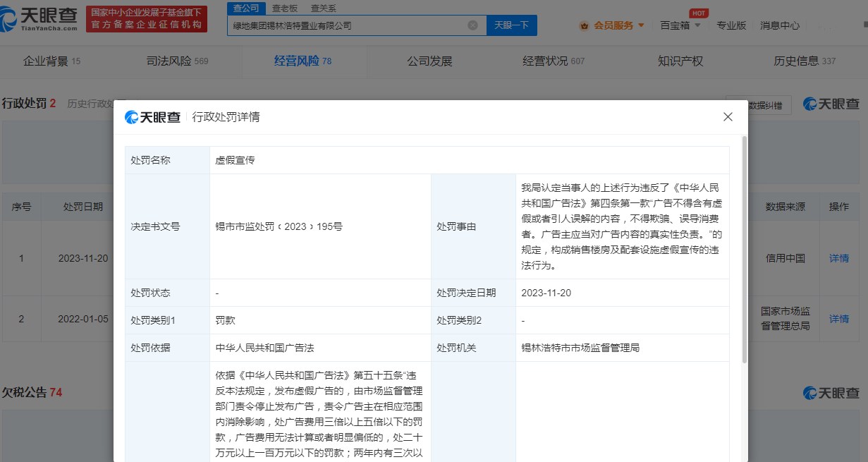
Task: Open the 历史信息 tab
Action: coord(805,61)
